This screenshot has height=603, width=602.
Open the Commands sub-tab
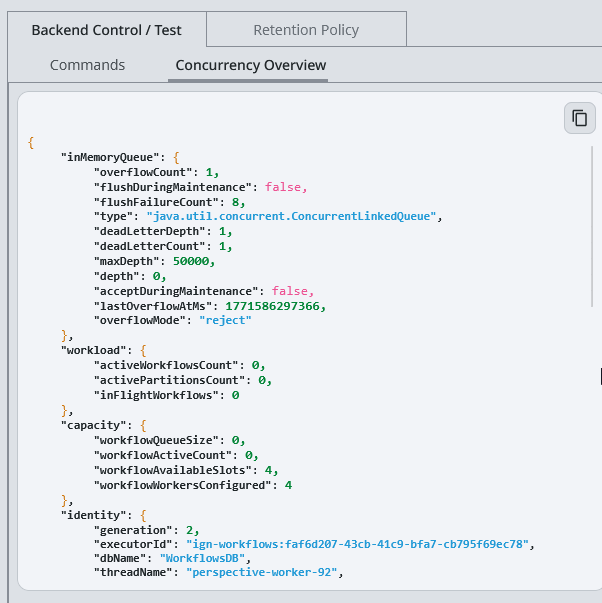coord(88,65)
